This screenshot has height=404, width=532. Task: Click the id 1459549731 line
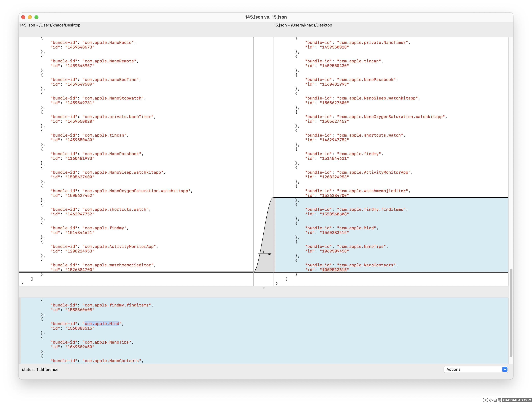coord(72,103)
